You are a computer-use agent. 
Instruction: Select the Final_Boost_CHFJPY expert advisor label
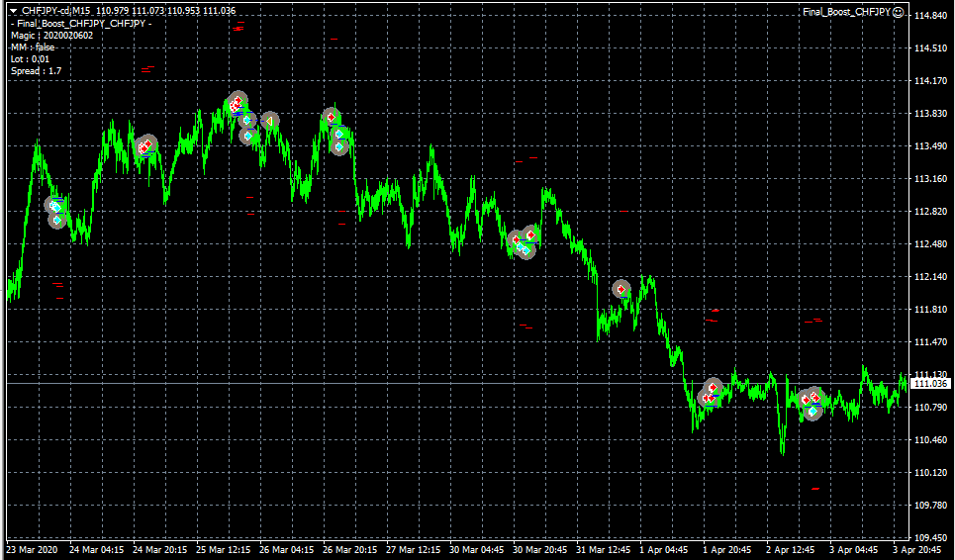tap(847, 12)
